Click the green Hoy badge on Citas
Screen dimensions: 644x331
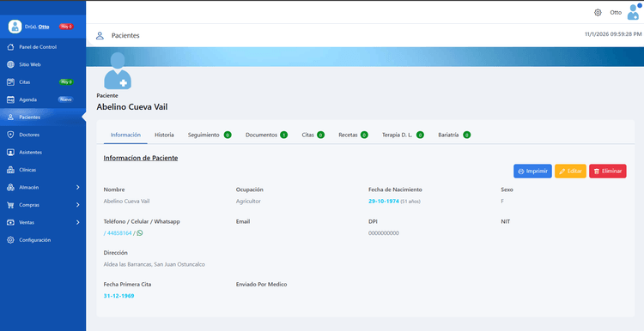[66, 82]
